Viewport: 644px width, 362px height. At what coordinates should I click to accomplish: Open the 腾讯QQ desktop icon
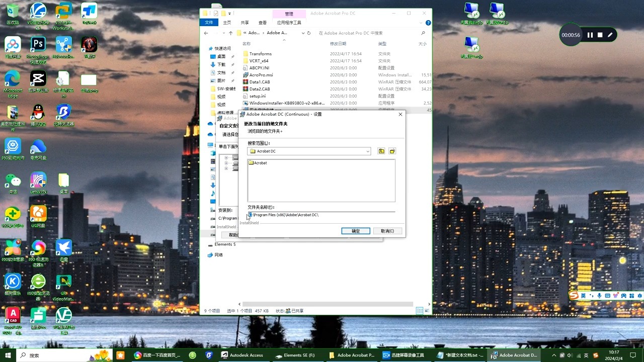(x=38, y=115)
